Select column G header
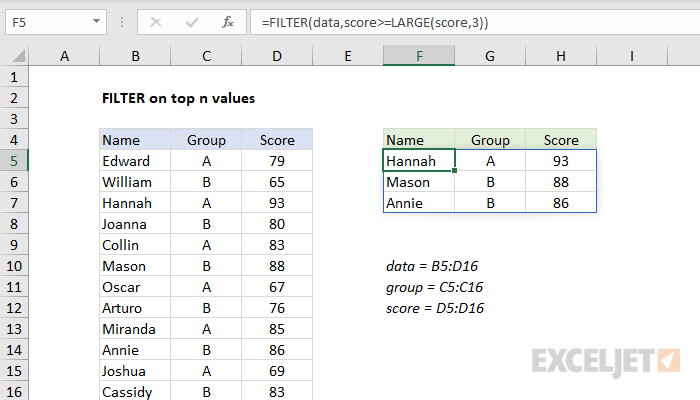 [x=490, y=56]
